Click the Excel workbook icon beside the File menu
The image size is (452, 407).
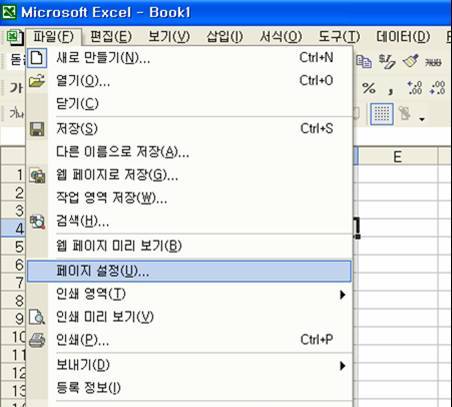15,37
